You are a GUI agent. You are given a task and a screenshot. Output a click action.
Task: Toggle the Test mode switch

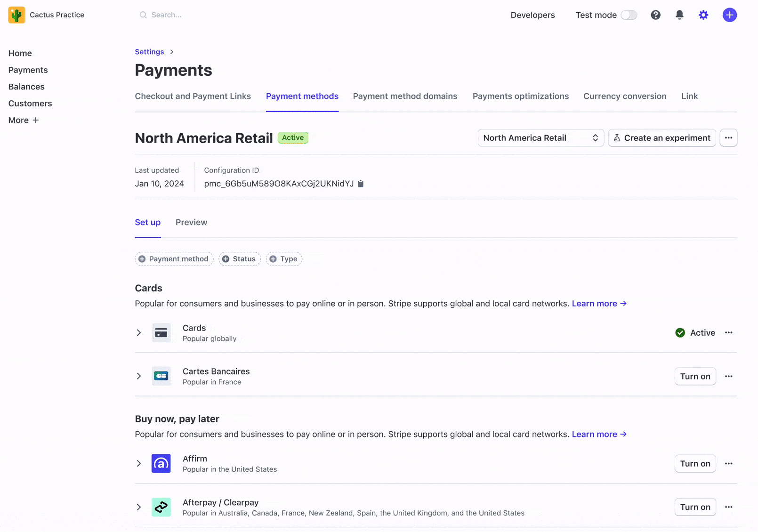coord(629,15)
